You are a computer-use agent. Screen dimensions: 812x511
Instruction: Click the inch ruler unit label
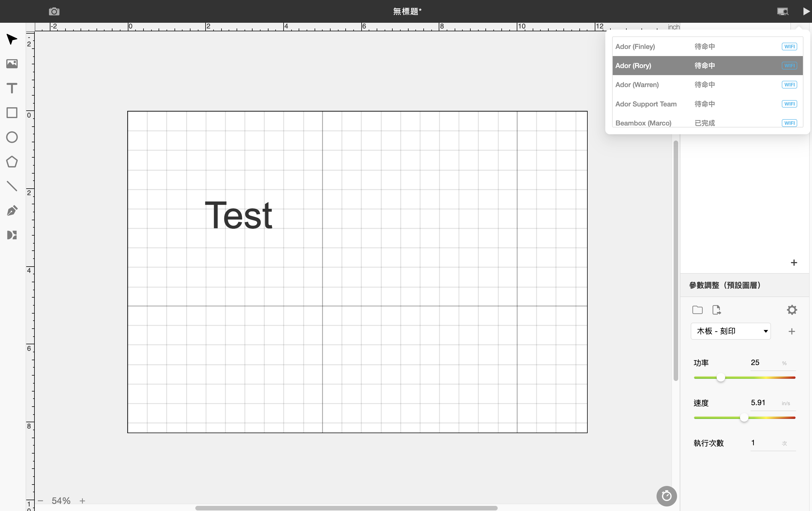click(673, 27)
